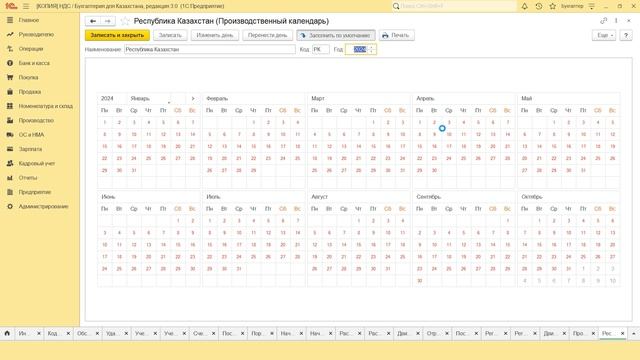Select day 31 in Март
This screenshot has height=360, width=640.
pyautogui.click(x=402, y=170)
